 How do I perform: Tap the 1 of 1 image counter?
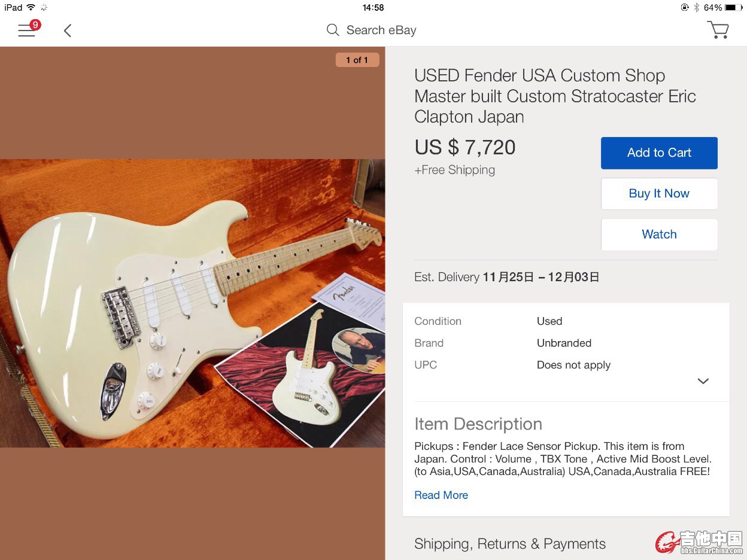pos(357,60)
